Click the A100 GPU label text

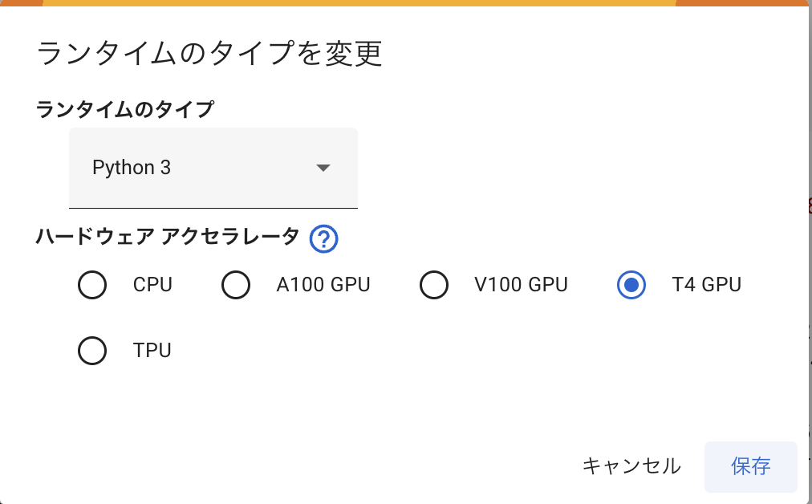(323, 285)
